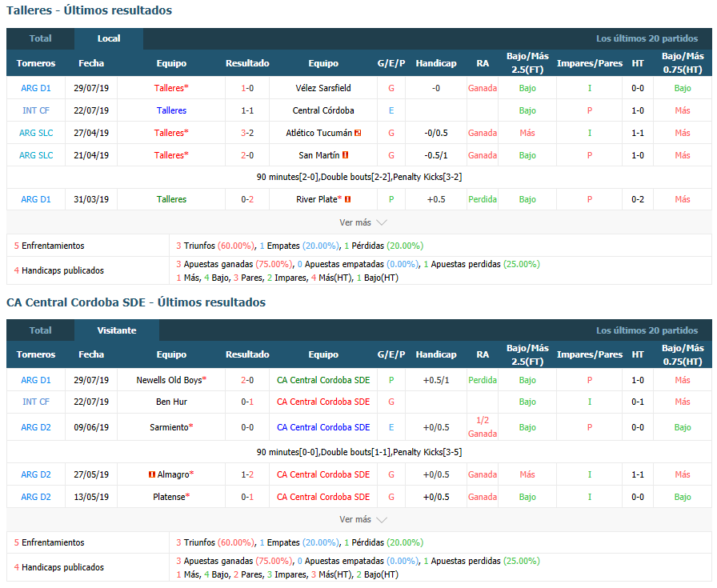
Task: Click Los últimos 20 partidos in Central Cordoba header
Action: [x=647, y=330]
